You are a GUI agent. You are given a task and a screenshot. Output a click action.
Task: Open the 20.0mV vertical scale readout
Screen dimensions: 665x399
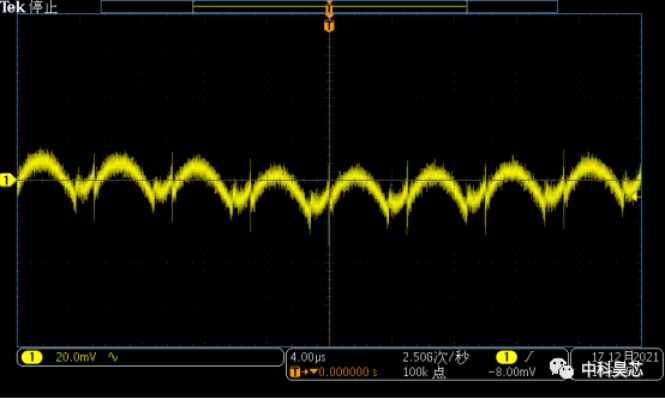tap(76, 357)
